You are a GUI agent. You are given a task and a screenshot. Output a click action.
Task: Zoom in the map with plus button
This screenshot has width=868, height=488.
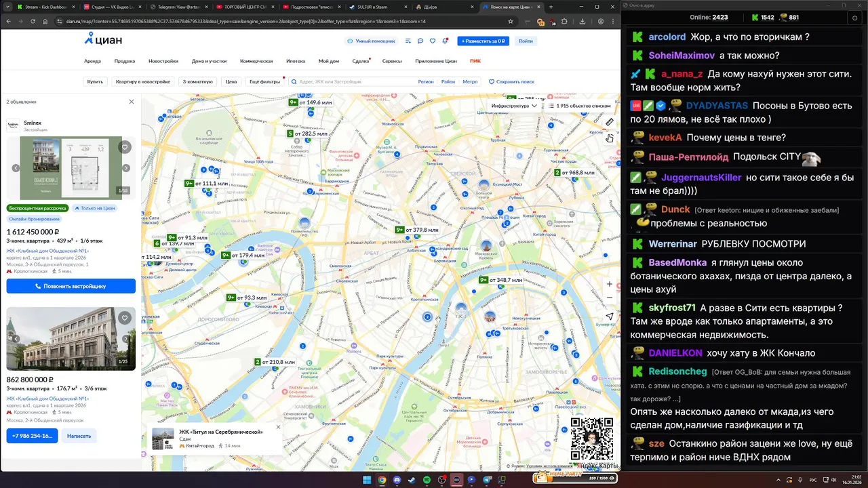click(x=609, y=284)
